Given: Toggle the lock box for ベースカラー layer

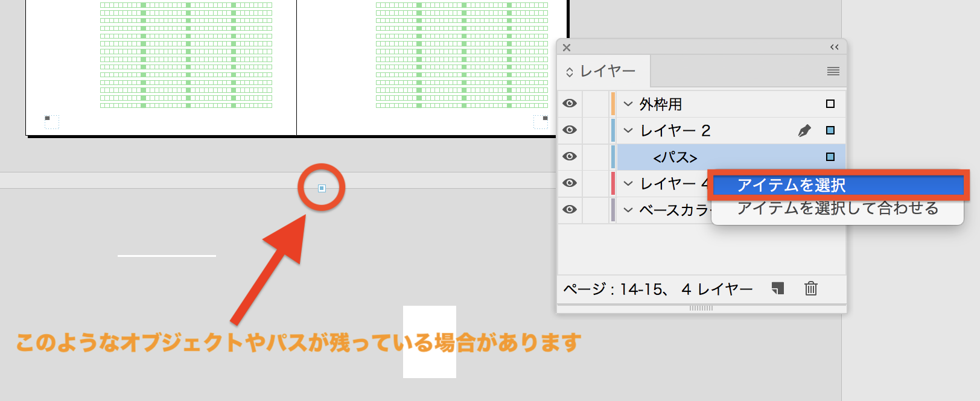Looking at the screenshot, I should [x=596, y=210].
